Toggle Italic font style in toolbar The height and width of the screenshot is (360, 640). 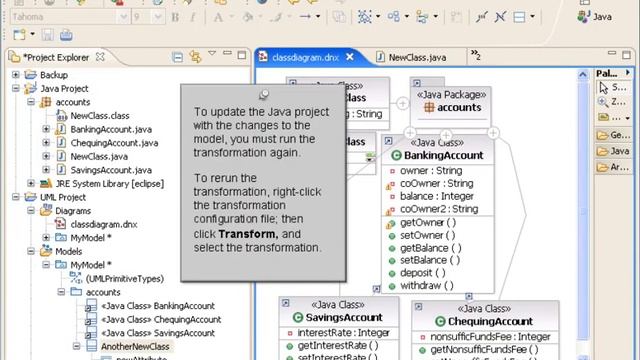point(193,17)
